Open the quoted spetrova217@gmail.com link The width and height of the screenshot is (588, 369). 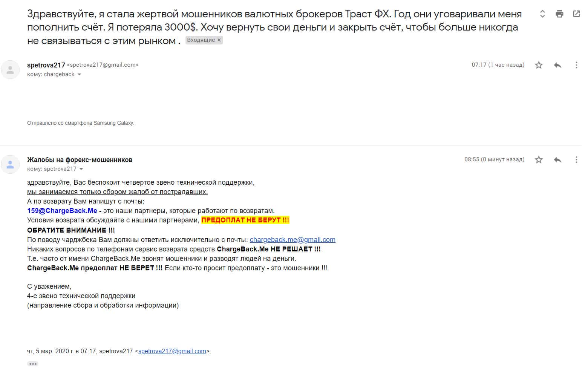pyautogui.click(x=172, y=351)
